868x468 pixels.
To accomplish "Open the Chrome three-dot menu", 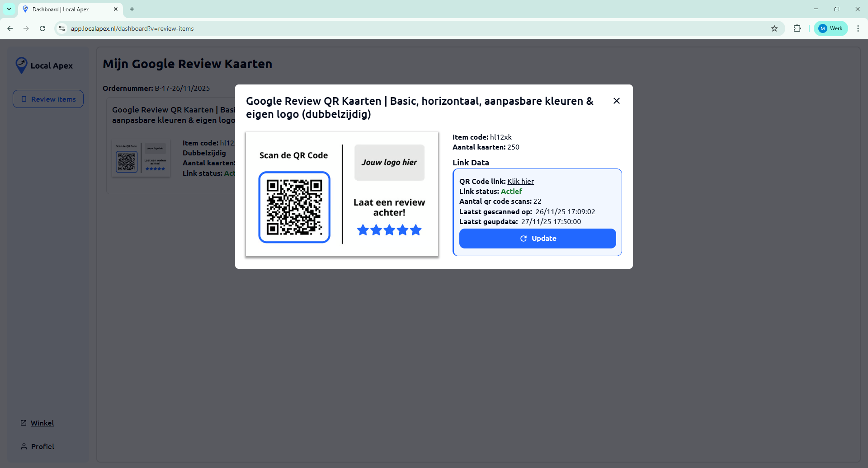I will (x=858, y=28).
